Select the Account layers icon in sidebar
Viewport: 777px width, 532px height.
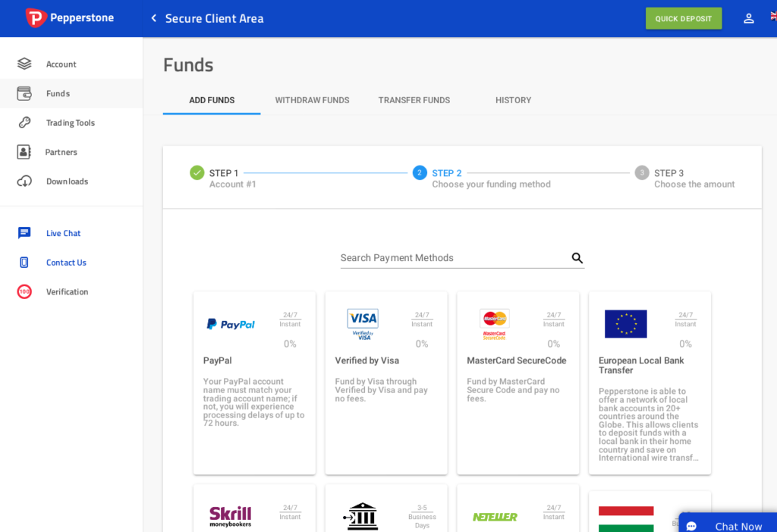click(24, 64)
